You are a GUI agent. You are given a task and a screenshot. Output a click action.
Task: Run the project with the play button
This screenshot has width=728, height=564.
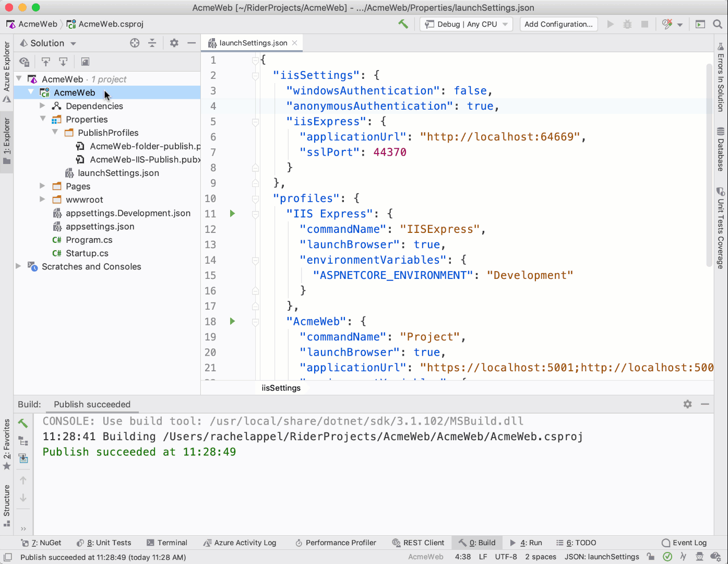pos(611,24)
